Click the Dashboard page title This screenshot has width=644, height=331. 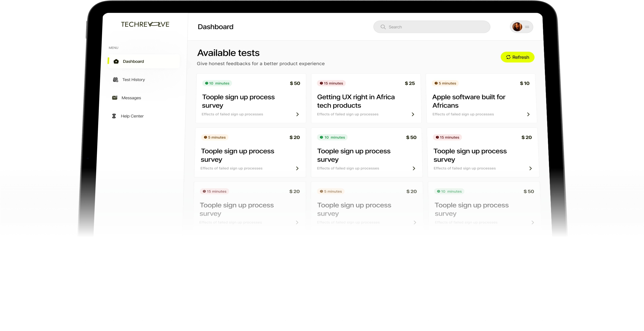pos(215,27)
